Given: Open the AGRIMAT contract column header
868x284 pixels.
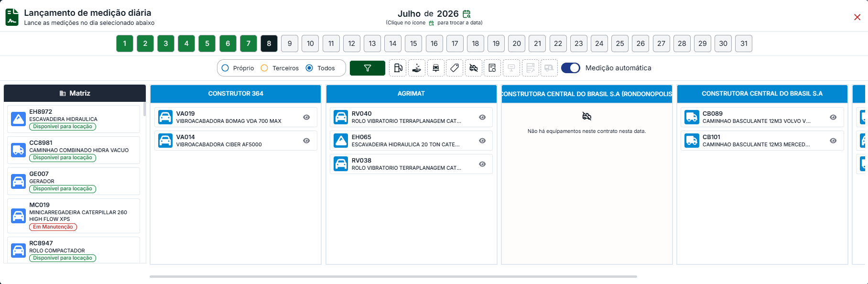Looking at the screenshot, I should click(x=411, y=94).
